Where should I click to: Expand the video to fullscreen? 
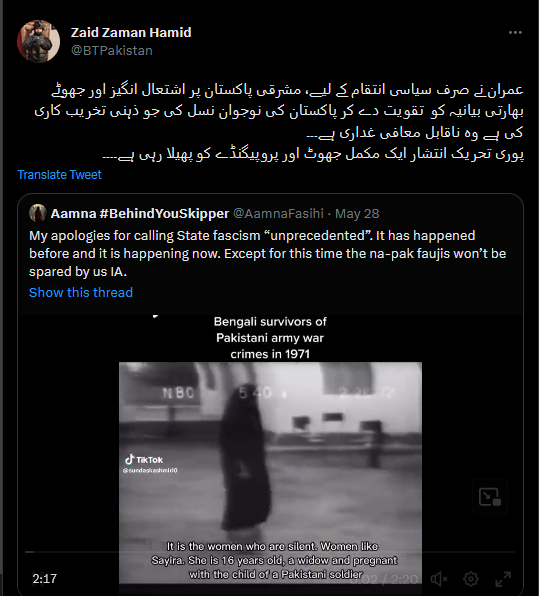tap(503, 579)
